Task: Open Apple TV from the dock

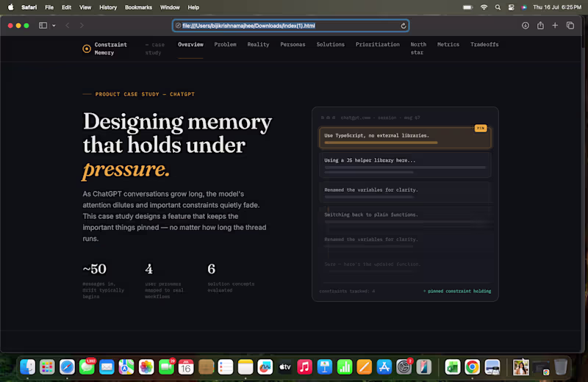Action: (x=285, y=367)
